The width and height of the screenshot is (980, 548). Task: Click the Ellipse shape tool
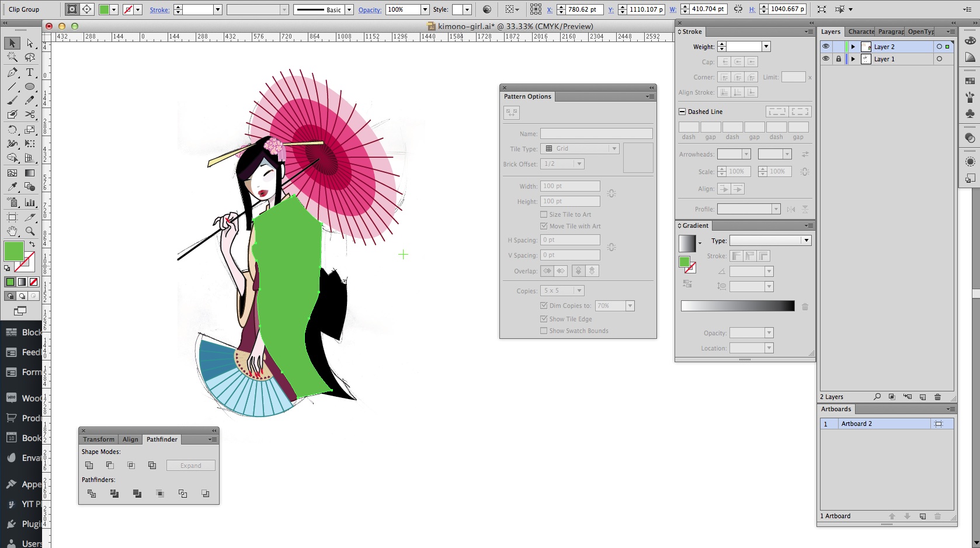point(30,86)
